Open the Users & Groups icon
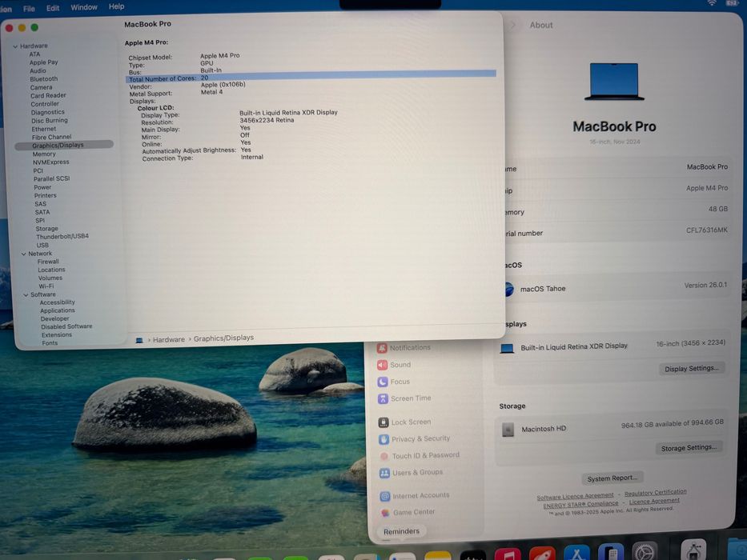 pos(384,473)
